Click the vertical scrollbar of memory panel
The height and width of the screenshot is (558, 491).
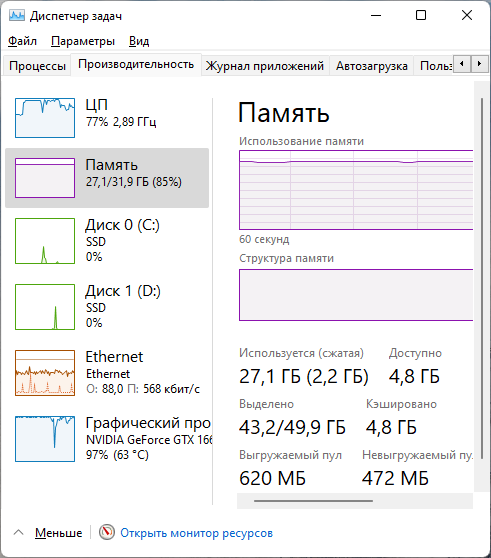pos(482,278)
